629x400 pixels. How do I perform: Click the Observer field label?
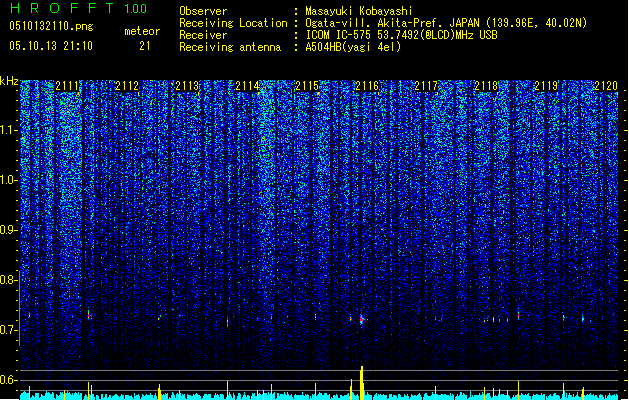click(x=203, y=11)
